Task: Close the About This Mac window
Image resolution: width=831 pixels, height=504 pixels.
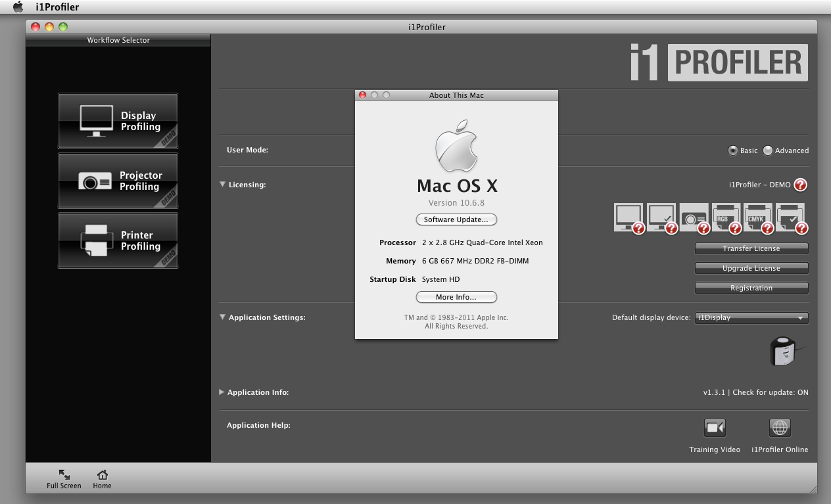Action: point(362,95)
